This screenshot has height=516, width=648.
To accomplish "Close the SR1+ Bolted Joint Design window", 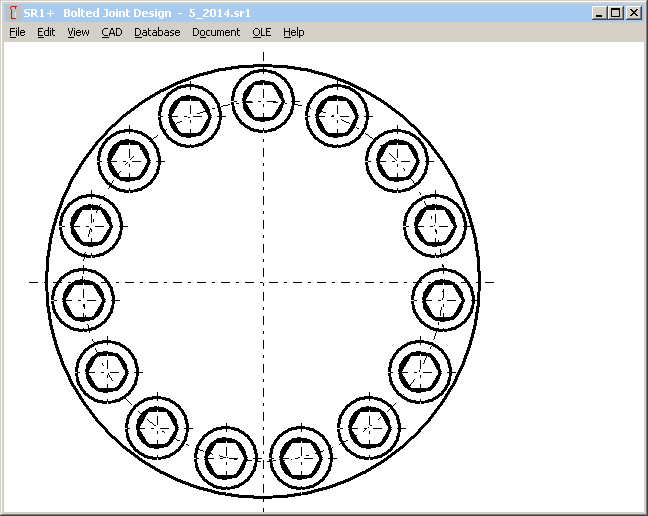I will point(634,13).
